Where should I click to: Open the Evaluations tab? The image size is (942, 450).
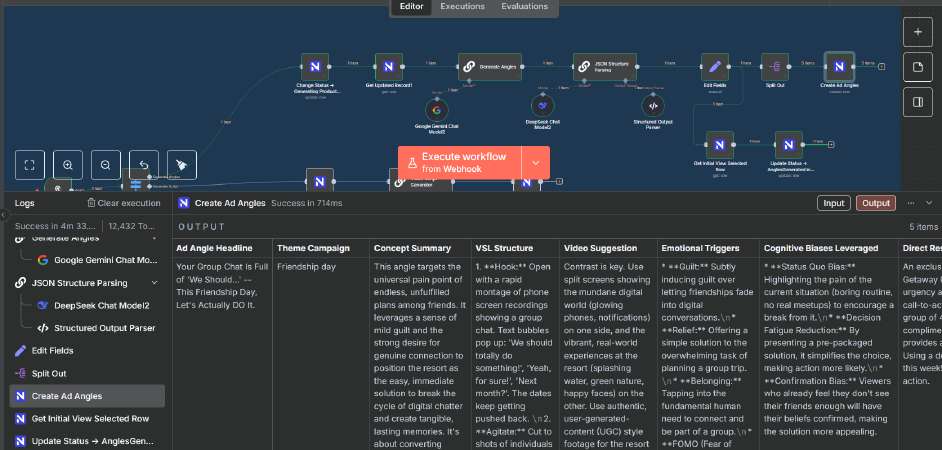(524, 7)
